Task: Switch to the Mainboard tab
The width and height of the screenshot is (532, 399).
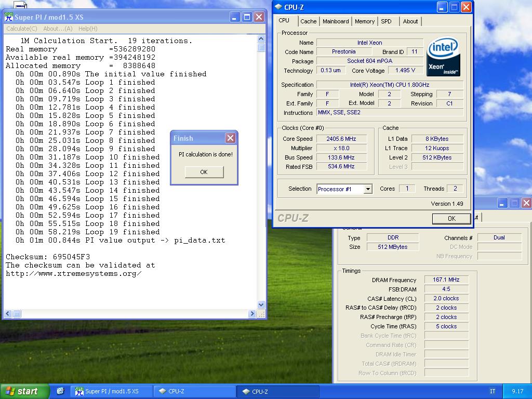Action: [x=336, y=21]
